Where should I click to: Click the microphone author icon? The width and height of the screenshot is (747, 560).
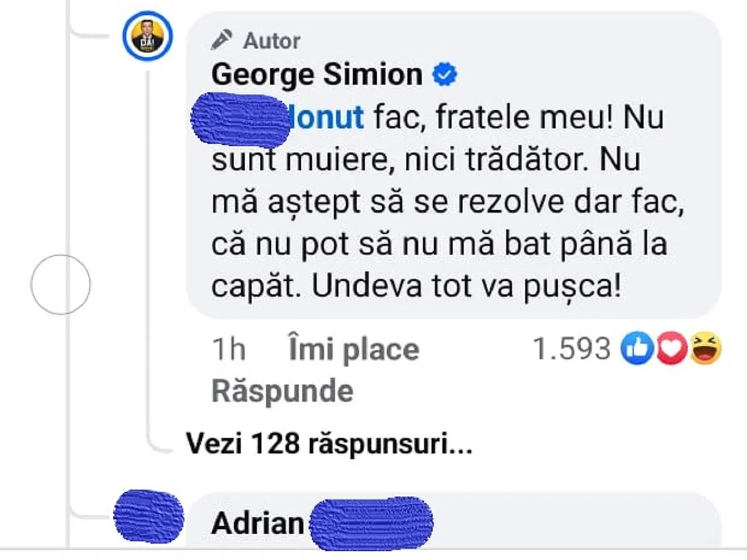(x=220, y=41)
